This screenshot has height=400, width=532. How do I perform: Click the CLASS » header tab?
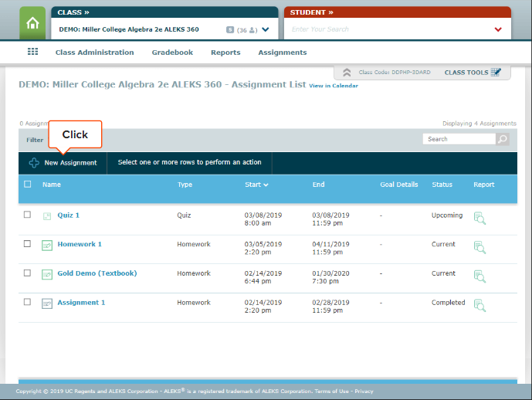(164, 12)
